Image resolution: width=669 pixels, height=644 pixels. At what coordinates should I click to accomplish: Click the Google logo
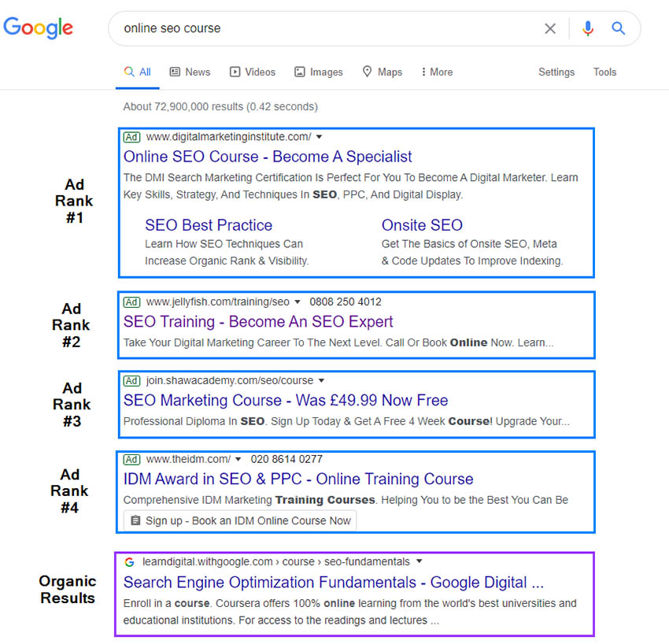[x=38, y=28]
